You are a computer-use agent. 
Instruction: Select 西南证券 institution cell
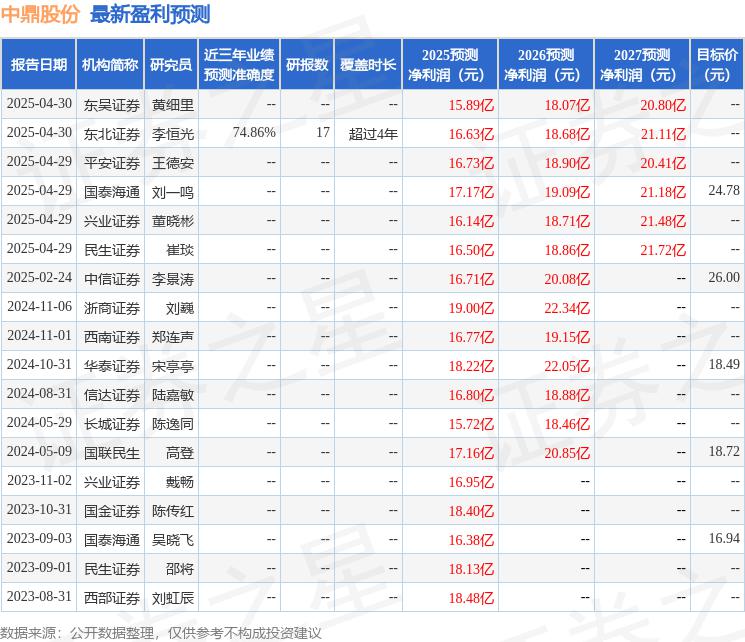[x=112, y=337]
